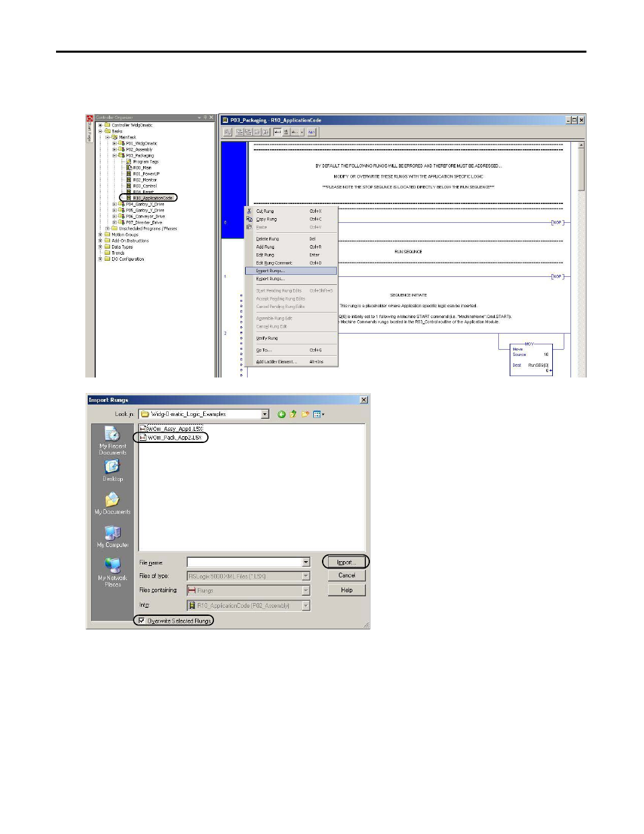Create a new folder in dialog

click(x=305, y=414)
